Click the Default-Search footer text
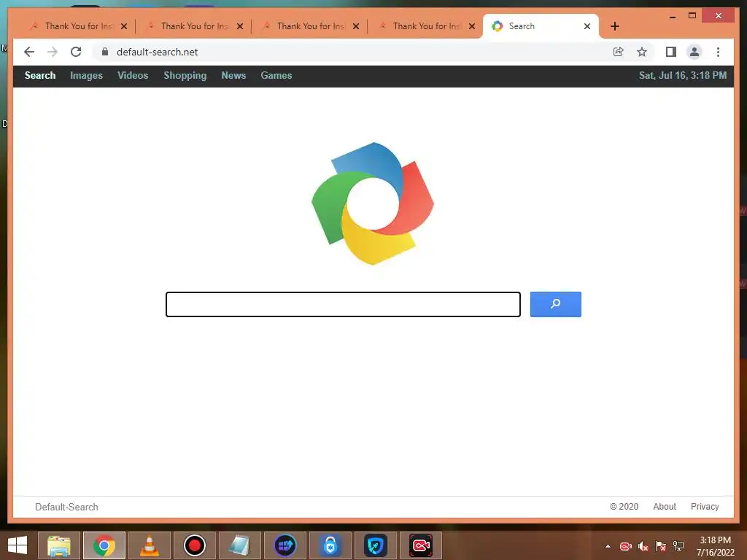This screenshot has height=560, width=747. (x=66, y=507)
